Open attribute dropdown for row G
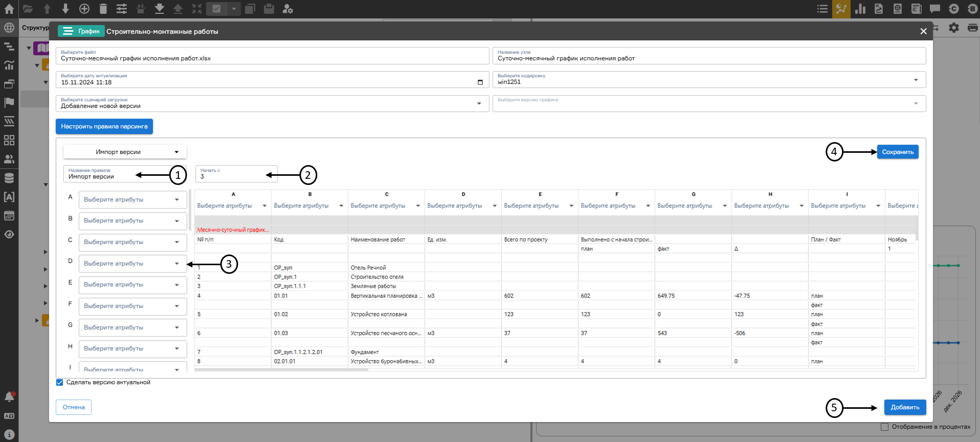 click(133, 327)
